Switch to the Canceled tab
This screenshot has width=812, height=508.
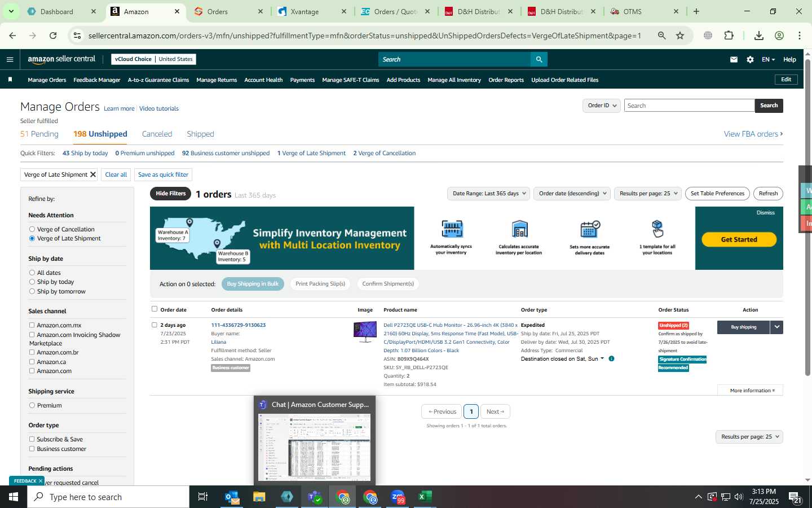click(157, 134)
